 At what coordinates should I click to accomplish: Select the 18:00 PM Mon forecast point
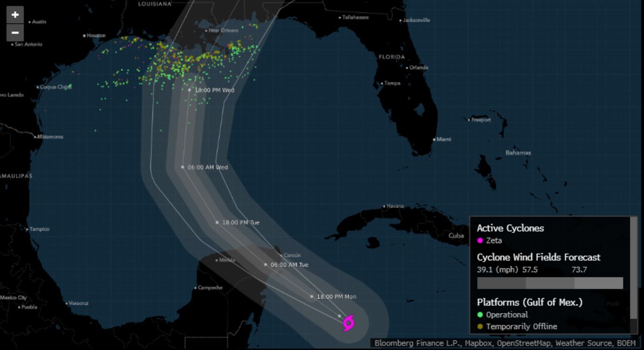click(312, 296)
